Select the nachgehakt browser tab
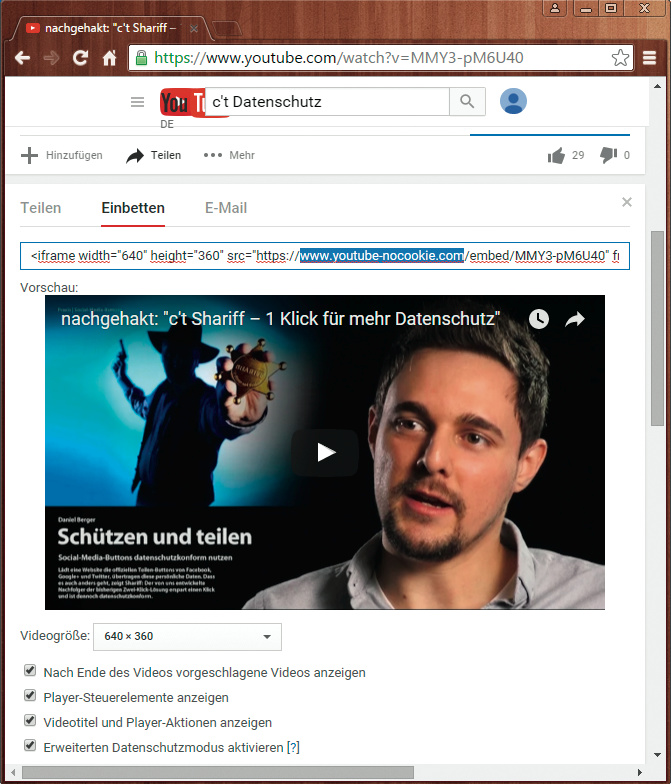 (110, 28)
